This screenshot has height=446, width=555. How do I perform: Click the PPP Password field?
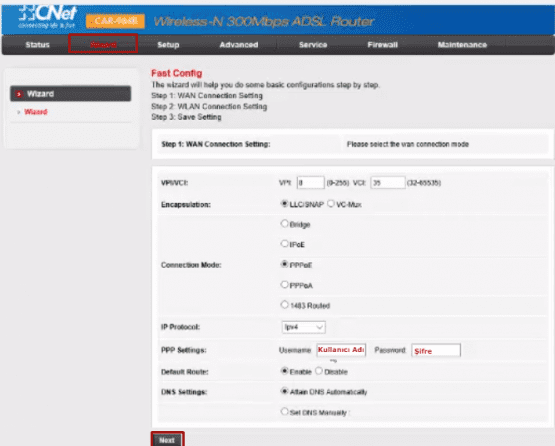(x=436, y=350)
